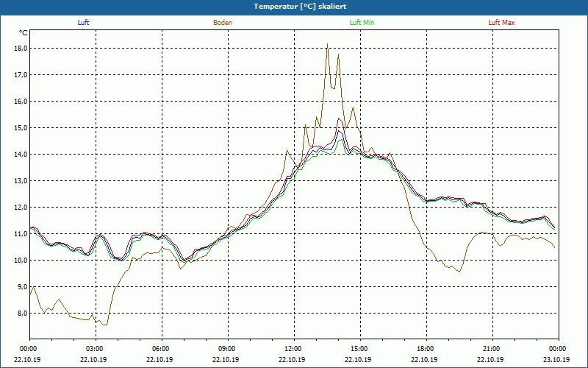Click the 23.10.19 date label
This screenshot has width=588, height=368.
[557, 360]
